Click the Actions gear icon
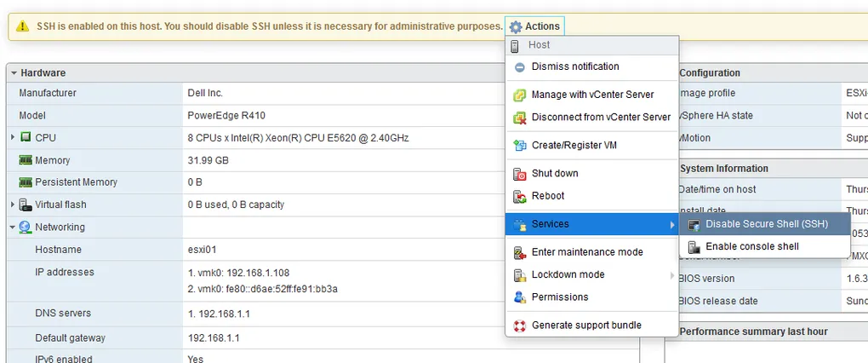The image size is (868, 363). tap(516, 26)
